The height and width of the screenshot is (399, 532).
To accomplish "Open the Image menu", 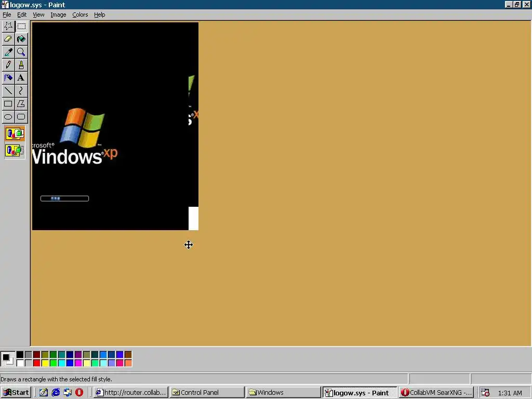I will (58, 15).
